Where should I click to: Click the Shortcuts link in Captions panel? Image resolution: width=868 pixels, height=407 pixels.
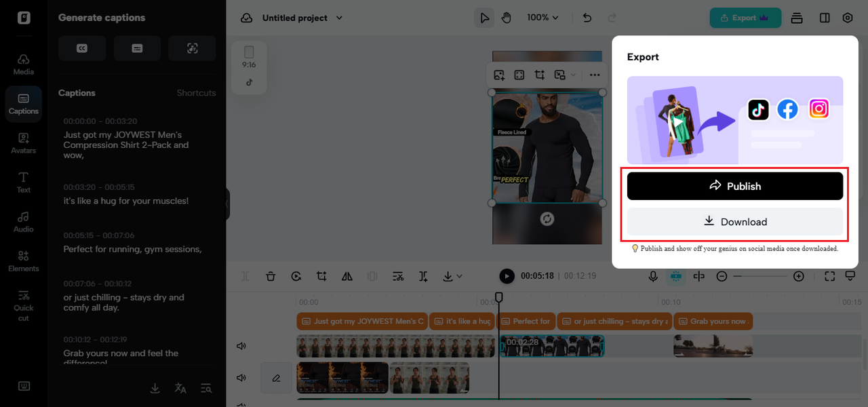196,93
